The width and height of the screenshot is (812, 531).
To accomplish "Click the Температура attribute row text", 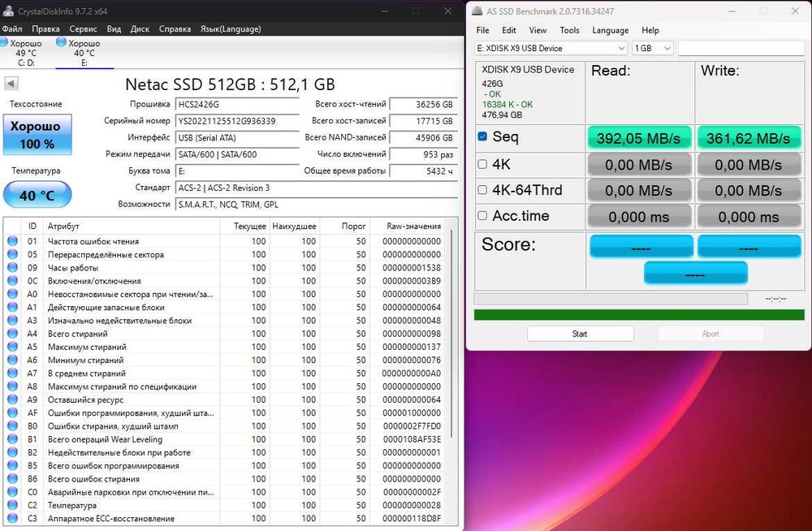I will [x=72, y=505].
